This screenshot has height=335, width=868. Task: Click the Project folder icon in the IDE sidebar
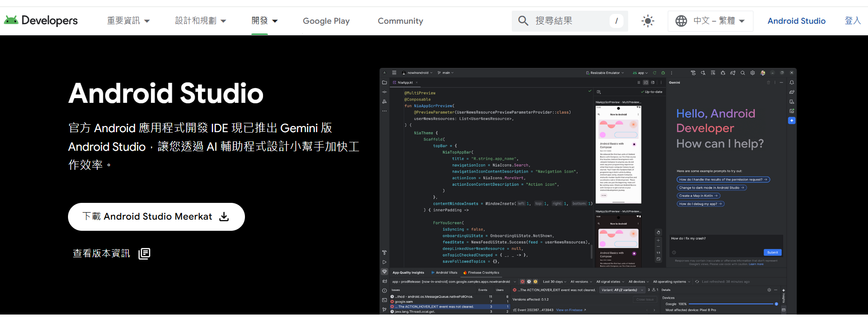tap(385, 82)
